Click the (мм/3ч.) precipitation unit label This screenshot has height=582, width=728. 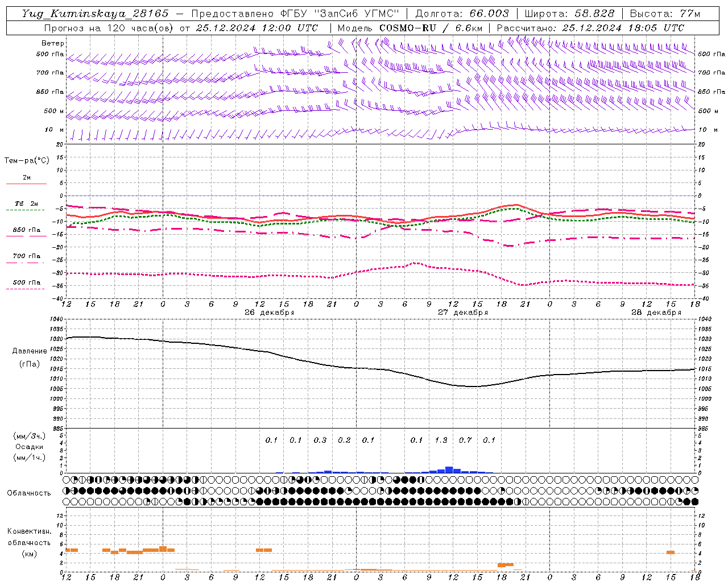coord(30,436)
